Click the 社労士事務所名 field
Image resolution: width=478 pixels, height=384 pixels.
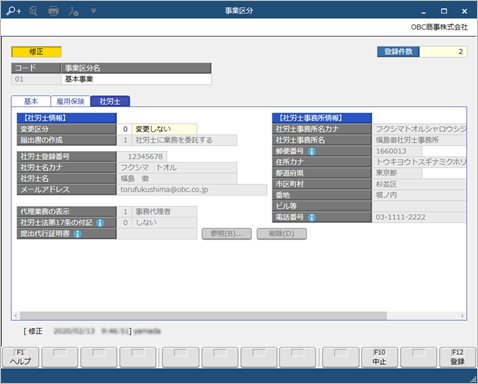pyautogui.click(x=419, y=140)
